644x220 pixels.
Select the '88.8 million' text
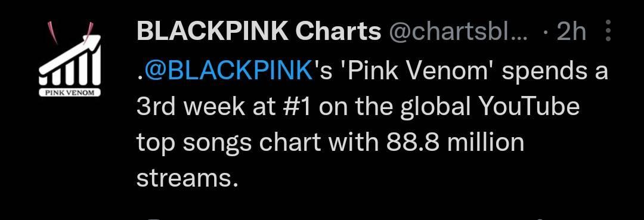pos(455,142)
